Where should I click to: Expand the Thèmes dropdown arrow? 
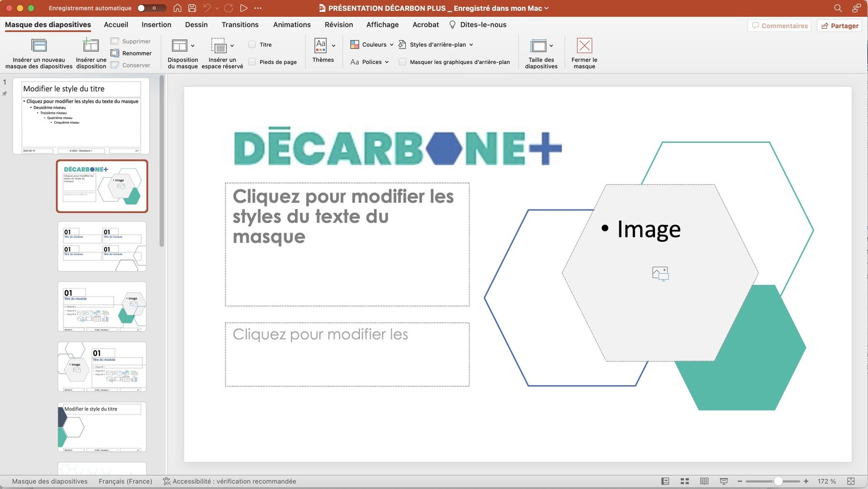pyautogui.click(x=333, y=46)
